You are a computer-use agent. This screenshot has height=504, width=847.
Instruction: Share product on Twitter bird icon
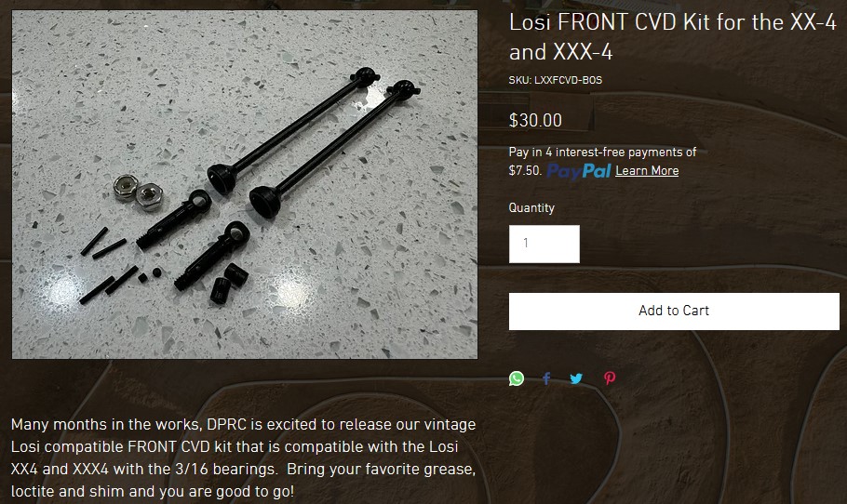coord(576,378)
